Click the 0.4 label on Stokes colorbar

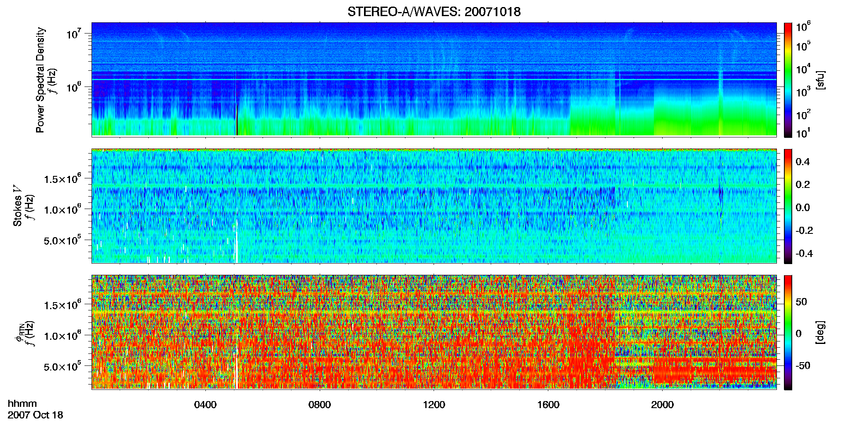pos(803,162)
